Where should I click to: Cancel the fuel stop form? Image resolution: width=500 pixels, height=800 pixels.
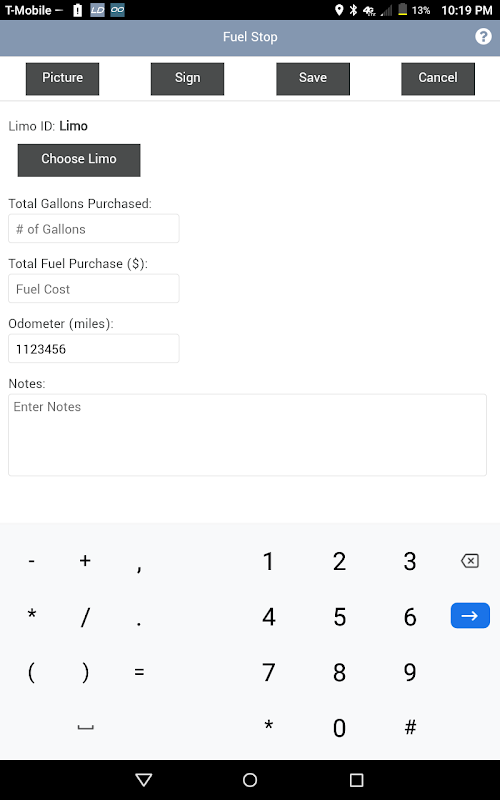[x=438, y=79]
